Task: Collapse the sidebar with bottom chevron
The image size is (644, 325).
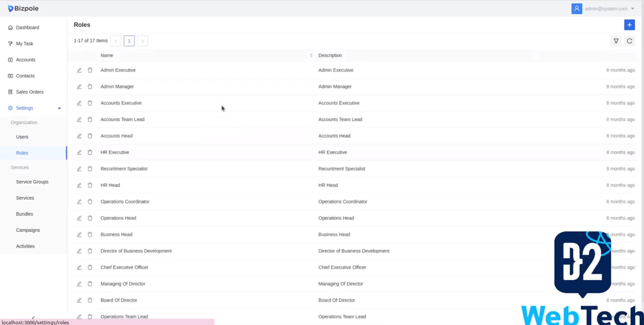Action: point(33,317)
